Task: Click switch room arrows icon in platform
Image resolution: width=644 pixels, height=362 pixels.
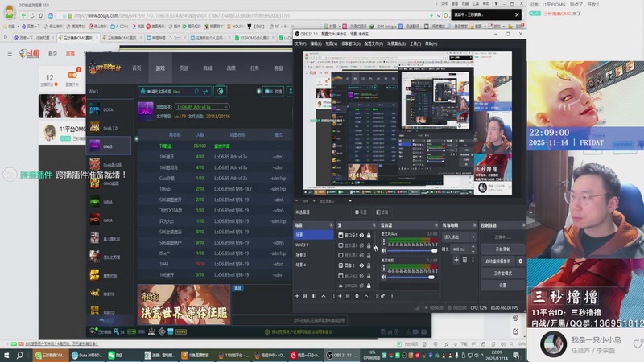Action: coord(205,91)
